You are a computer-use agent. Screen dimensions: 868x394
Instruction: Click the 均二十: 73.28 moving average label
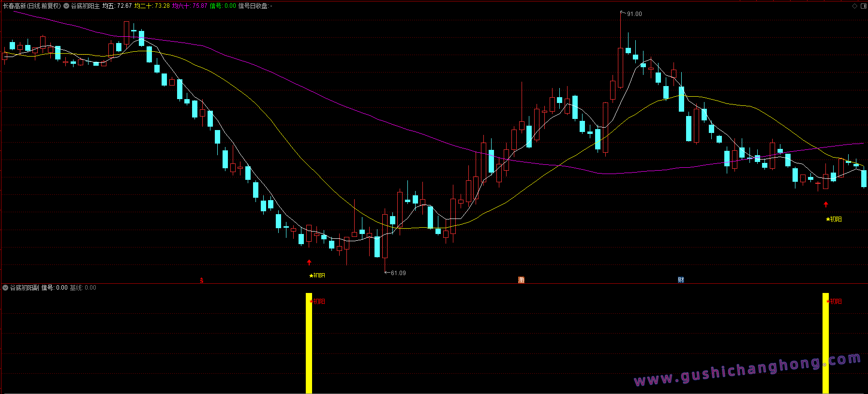click(152, 6)
